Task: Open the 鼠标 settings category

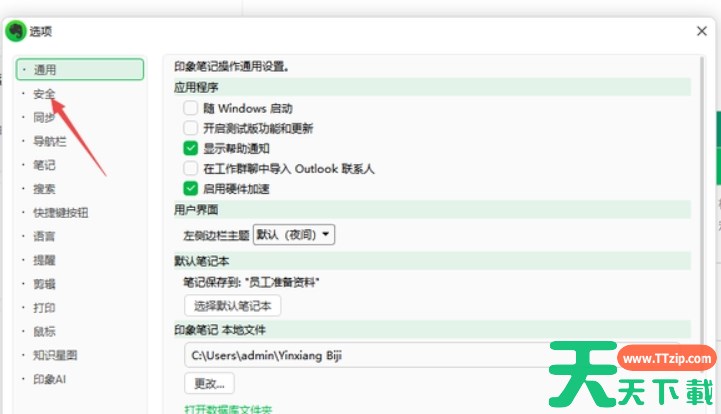Action: [x=44, y=332]
